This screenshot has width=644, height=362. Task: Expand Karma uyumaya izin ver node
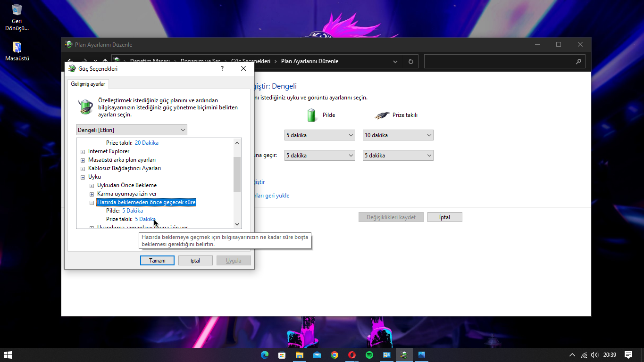click(x=92, y=194)
